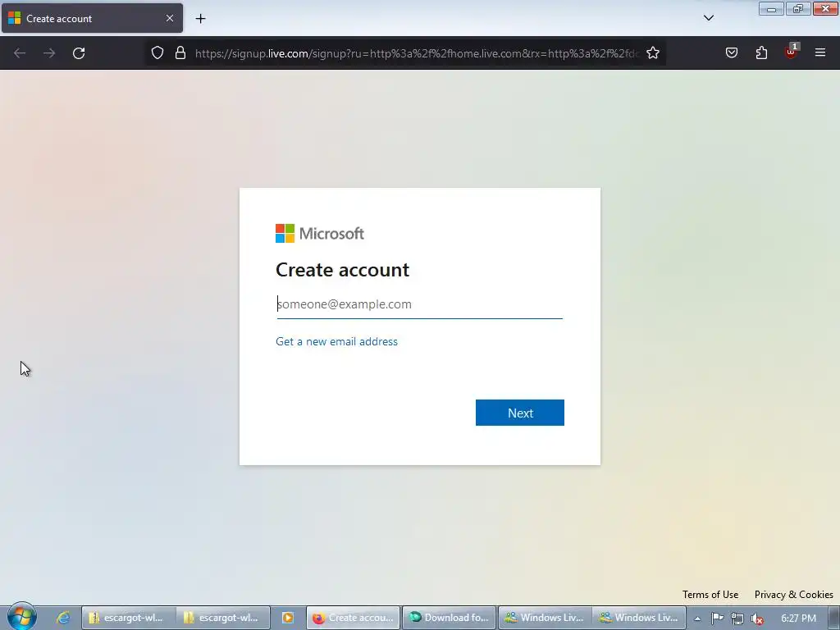Open a new tab with the plus button
This screenshot has width=840, height=630.
click(200, 19)
